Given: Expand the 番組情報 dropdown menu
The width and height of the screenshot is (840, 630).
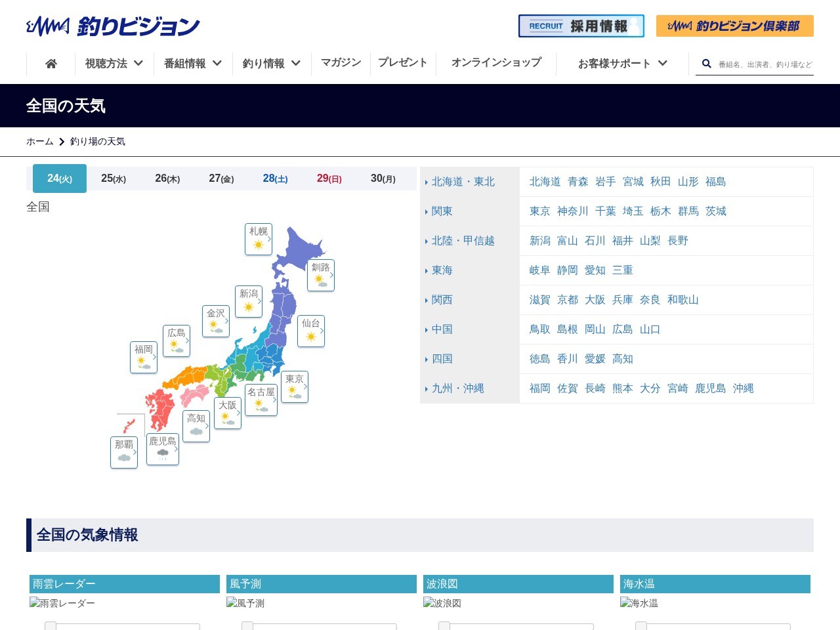Looking at the screenshot, I should coord(193,64).
